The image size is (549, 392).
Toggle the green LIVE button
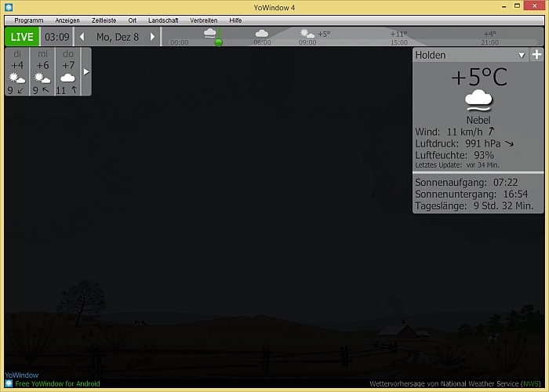[x=22, y=36]
